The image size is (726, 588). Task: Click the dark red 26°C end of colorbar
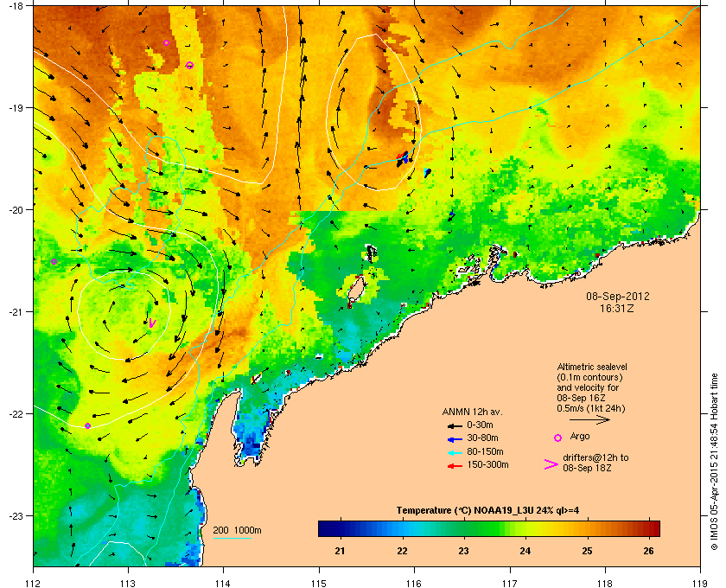coord(653,528)
